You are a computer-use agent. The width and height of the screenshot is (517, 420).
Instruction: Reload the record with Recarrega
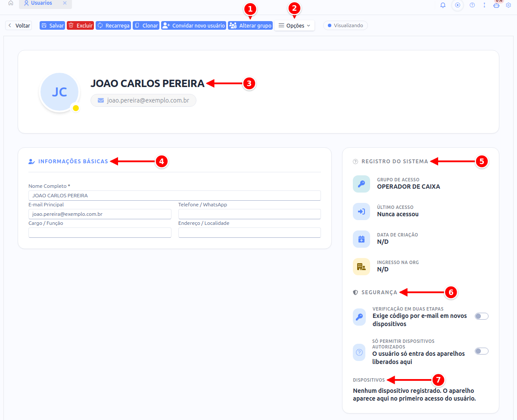click(x=113, y=25)
